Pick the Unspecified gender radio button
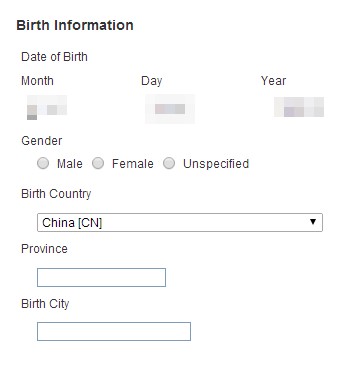Viewport: 364px width, 369px height. 169,164
